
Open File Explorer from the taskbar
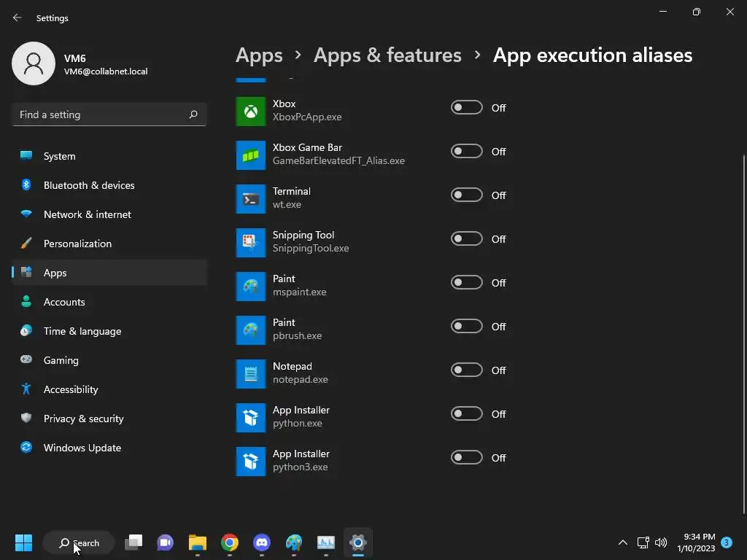click(x=197, y=542)
